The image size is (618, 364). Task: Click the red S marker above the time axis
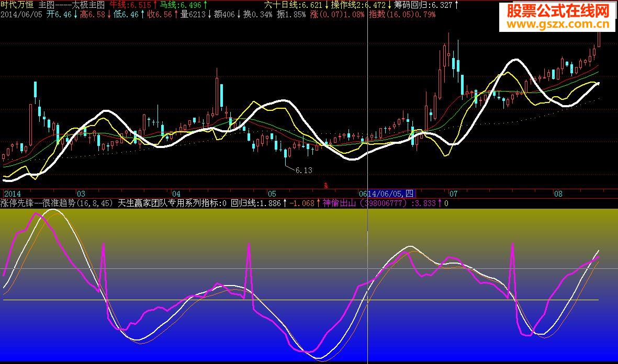[325, 185]
